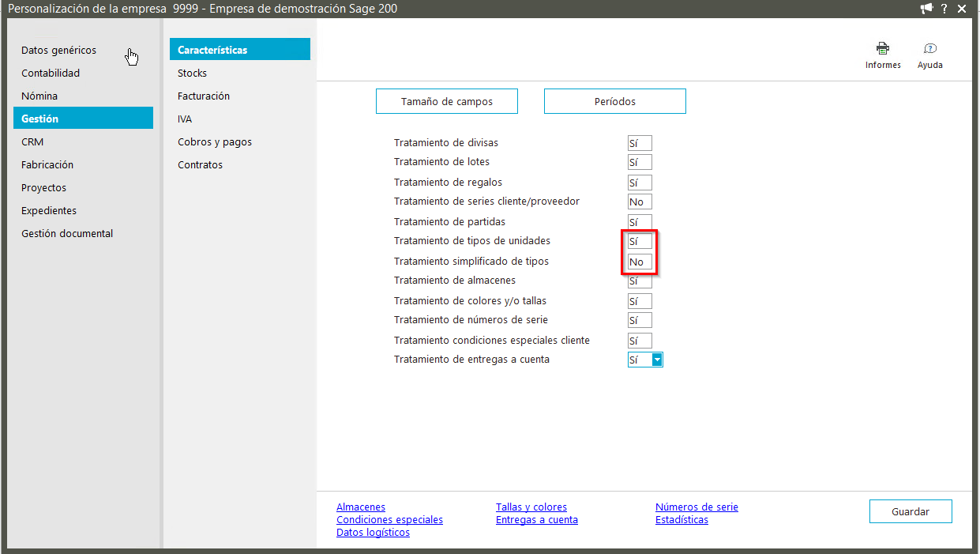The image size is (980, 554).
Task: Open the Informes printer icon
Action: (882, 49)
